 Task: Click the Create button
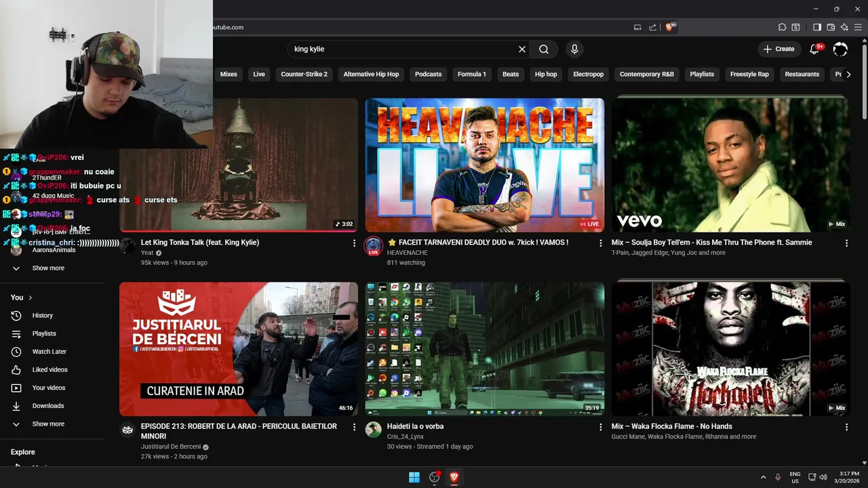[x=778, y=49]
